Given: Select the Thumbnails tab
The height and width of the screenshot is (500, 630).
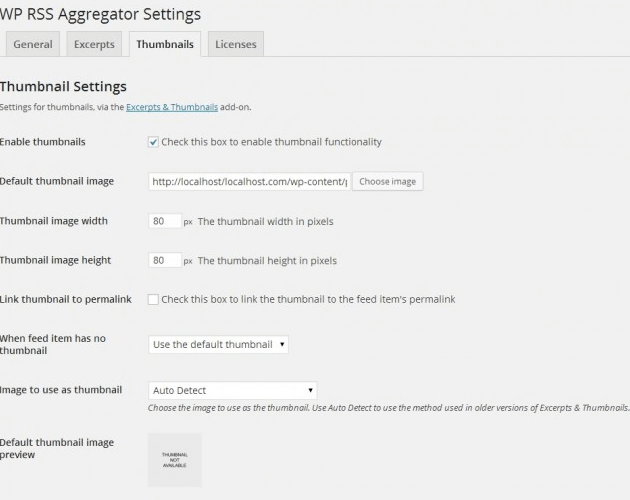Looking at the screenshot, I should [x=165, y=44].
